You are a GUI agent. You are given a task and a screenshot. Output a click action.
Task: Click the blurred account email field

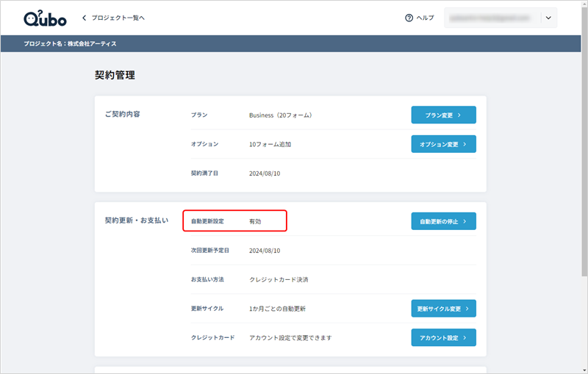pos(492,18)
